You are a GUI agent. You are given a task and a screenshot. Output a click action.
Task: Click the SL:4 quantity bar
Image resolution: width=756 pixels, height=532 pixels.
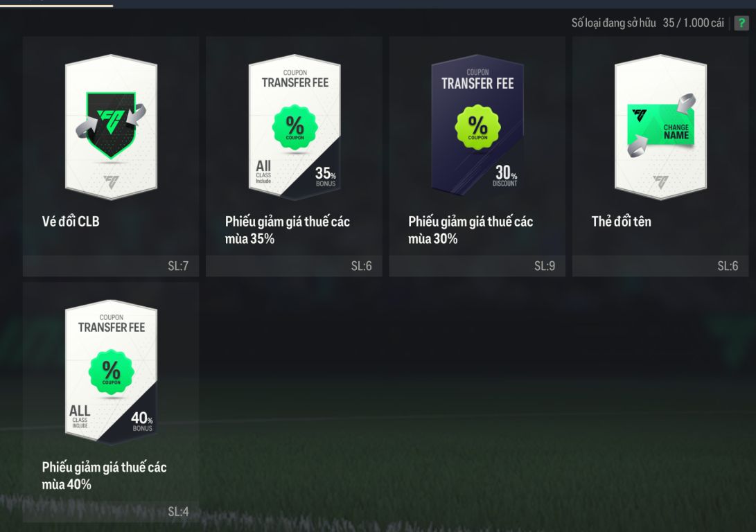(x=111, y=512)
